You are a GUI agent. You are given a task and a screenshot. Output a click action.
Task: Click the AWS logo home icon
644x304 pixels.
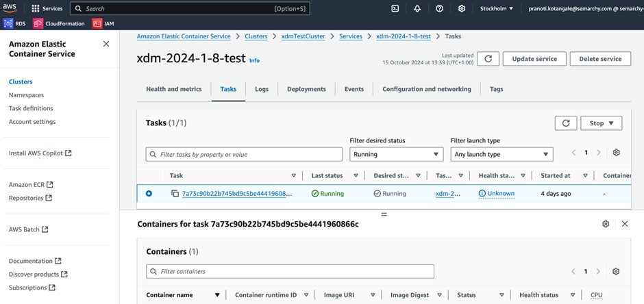pyautogui.click(x=10, y=8)
